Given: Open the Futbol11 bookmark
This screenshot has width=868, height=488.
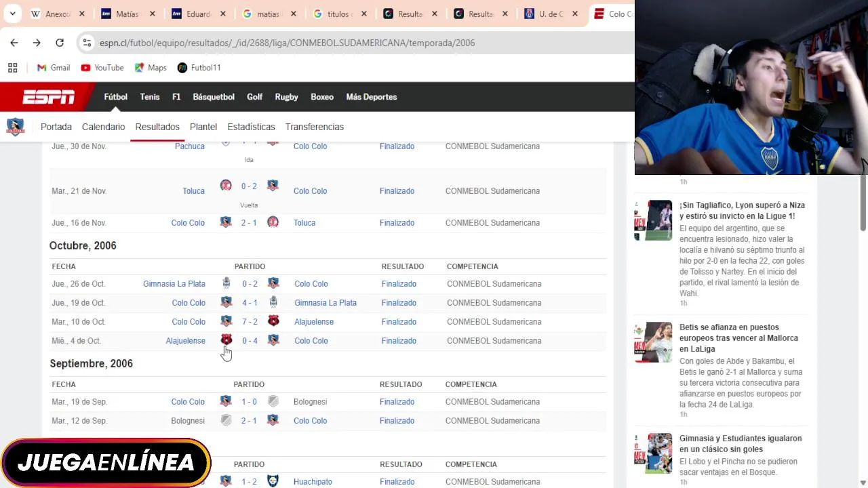Looking at the screenshot, I should point(199,68).
